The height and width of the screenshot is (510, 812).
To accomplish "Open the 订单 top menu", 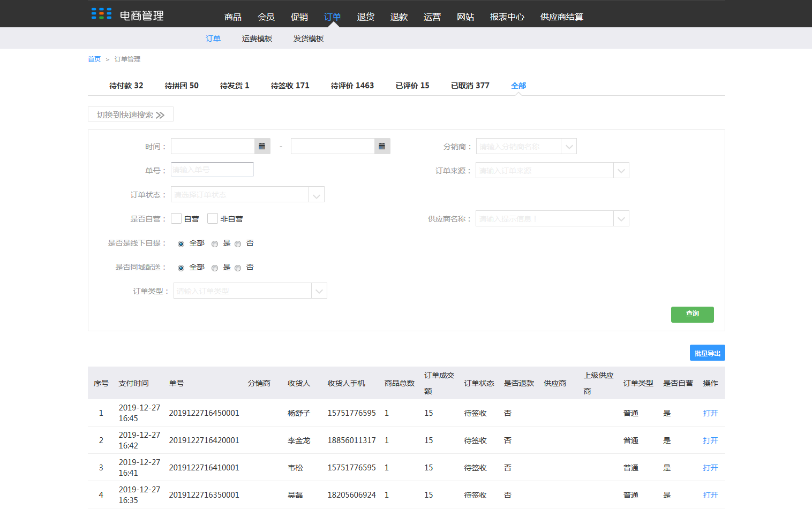I will coord(333,17).
